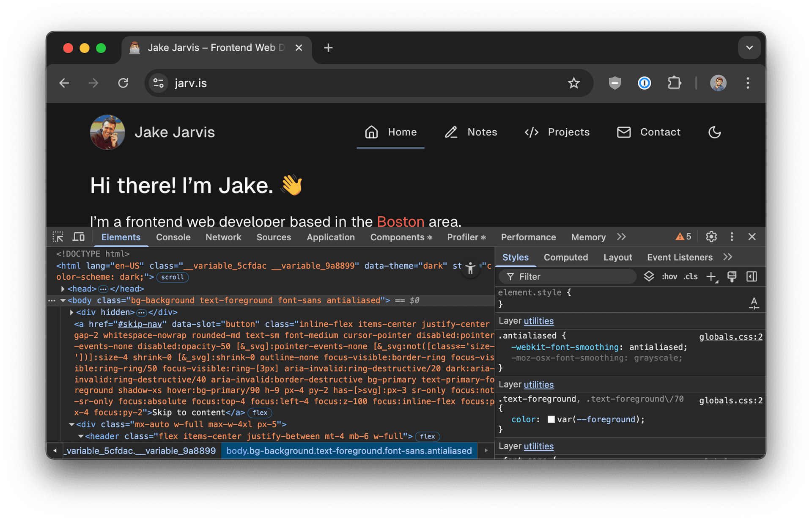Toggle :hov element state pseudo-classes

[669, 276]
